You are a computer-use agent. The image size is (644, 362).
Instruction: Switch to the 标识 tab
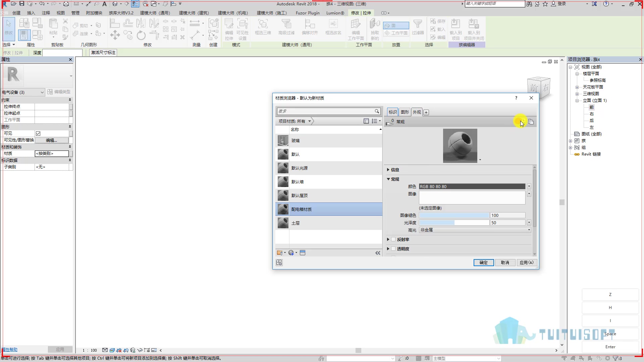click(392, 112)
